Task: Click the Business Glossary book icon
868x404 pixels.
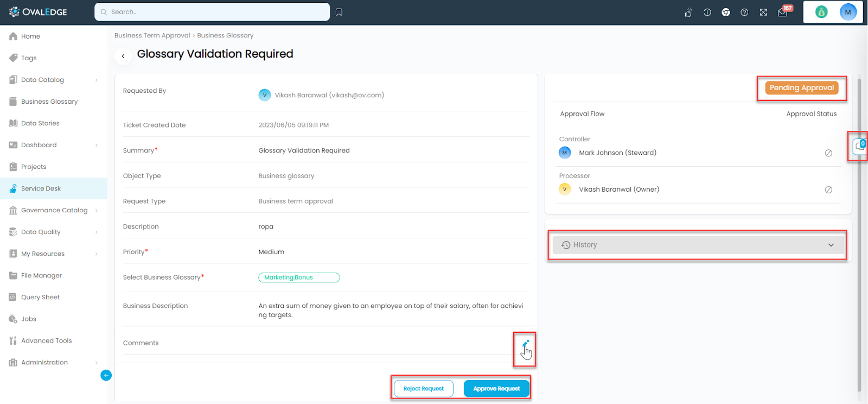Action: 13,102
